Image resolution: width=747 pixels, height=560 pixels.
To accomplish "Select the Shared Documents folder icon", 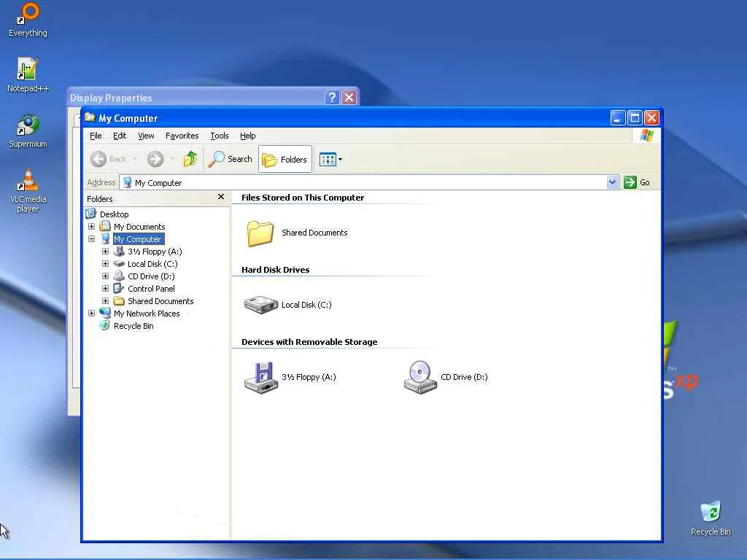I will [260, 233].
